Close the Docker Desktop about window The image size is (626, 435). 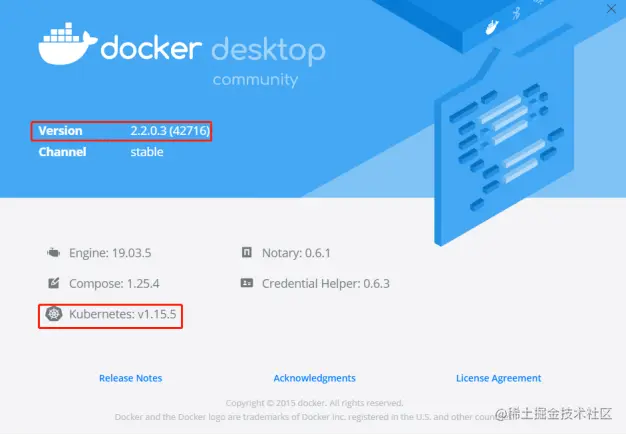tap(611, 9)
